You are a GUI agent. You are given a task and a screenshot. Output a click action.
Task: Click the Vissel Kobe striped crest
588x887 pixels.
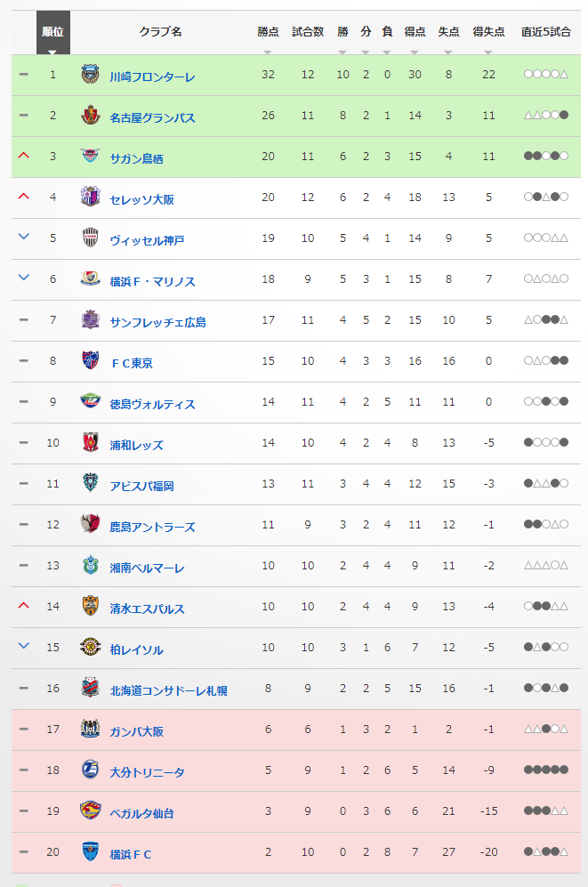point(91,238)
